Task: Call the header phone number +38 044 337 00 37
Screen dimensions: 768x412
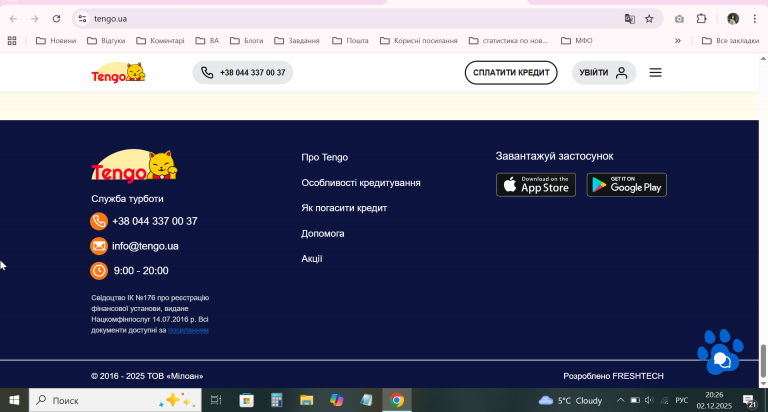Action: (242, 73)
